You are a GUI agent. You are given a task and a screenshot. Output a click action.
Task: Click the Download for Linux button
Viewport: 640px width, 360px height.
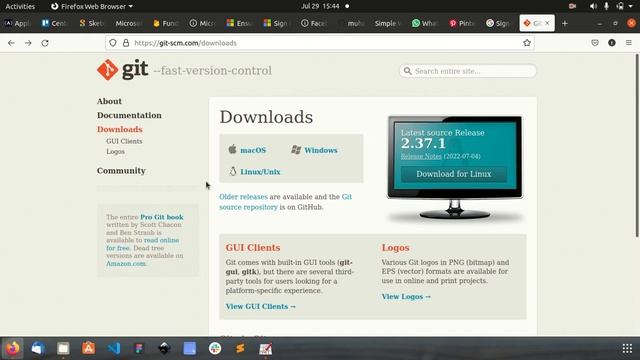[453, 174]
